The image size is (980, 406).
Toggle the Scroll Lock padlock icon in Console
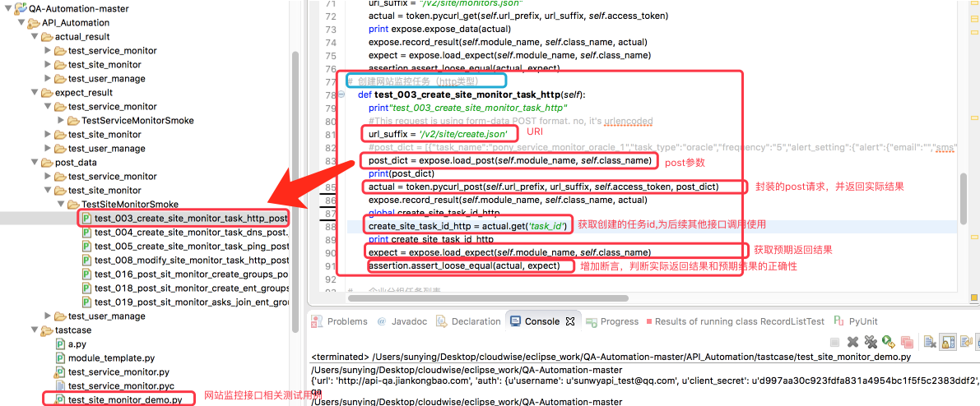948,342
